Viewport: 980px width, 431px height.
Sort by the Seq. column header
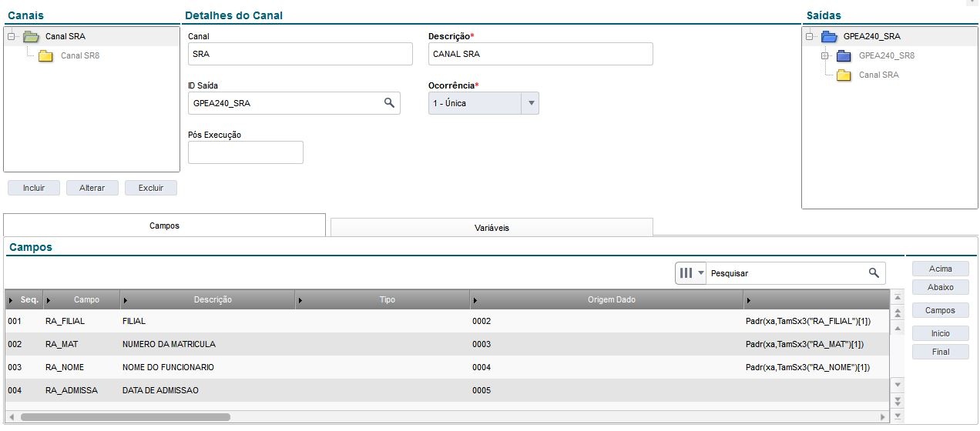24,299
